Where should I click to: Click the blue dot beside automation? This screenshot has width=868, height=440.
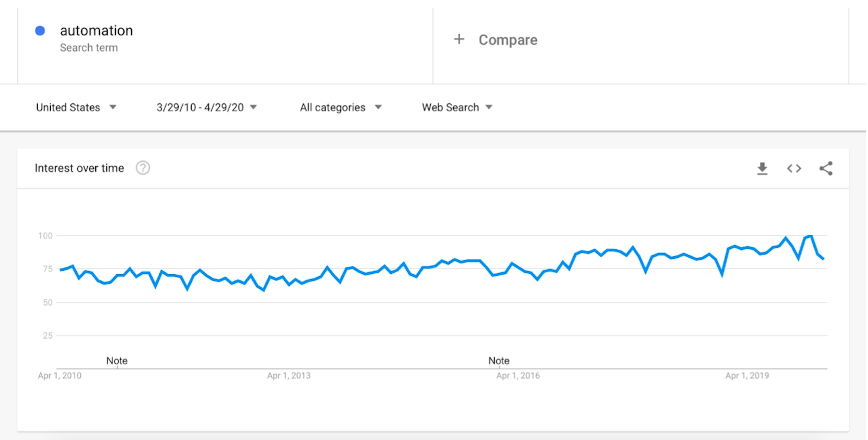(x=40, y=31)
